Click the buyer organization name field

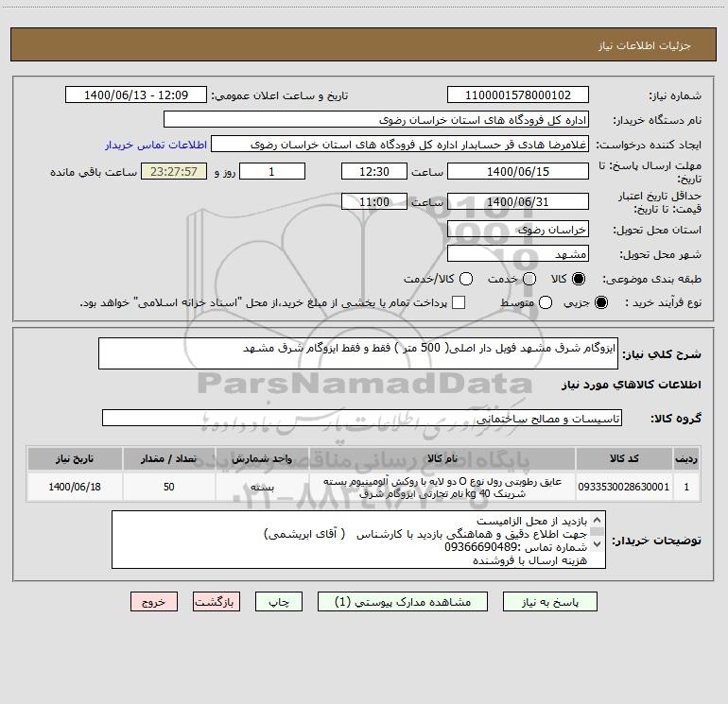click(x=376, y=119)
